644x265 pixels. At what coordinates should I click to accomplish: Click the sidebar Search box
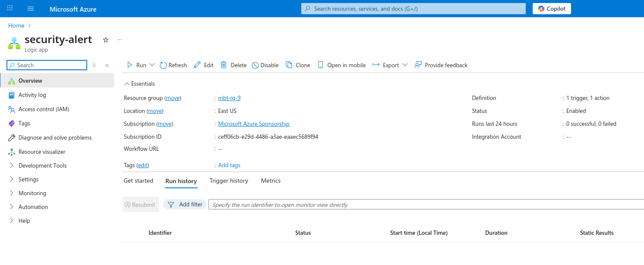click(47, 65)
